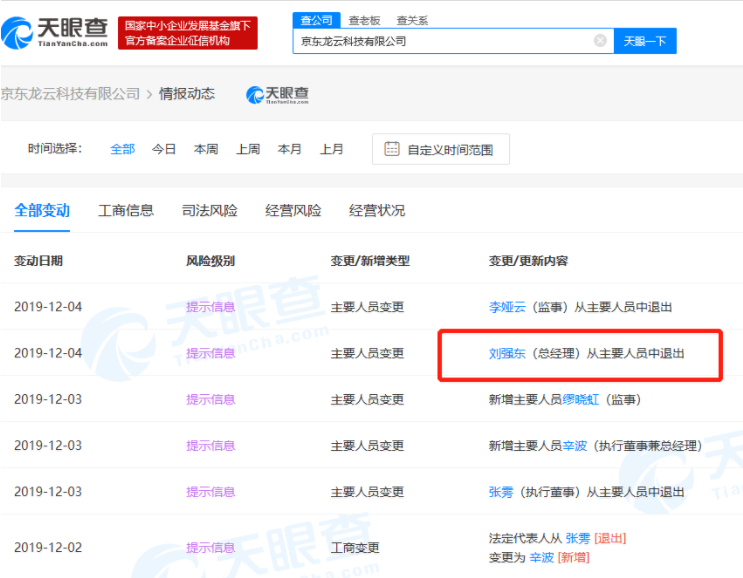
Task: Filter time by 全部
Action: pyautogui.click(x=123, y=149)
